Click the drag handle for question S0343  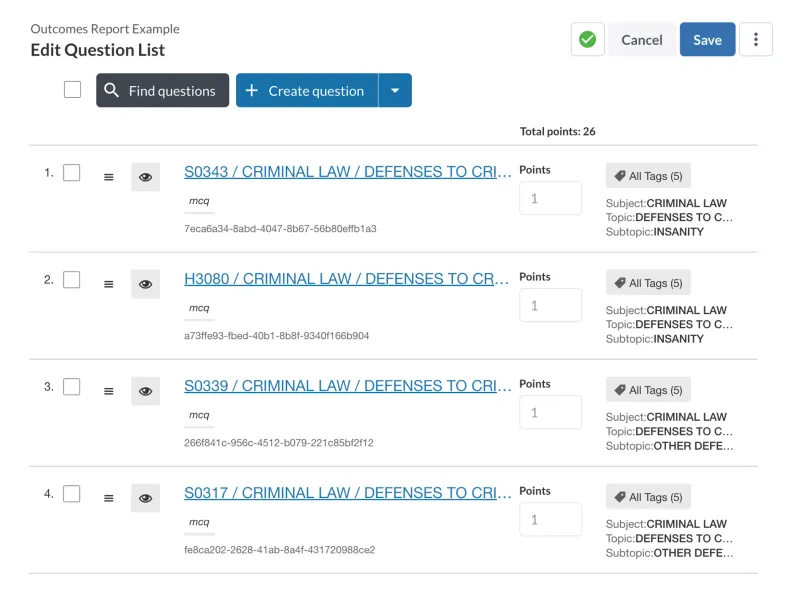(109, 177)
